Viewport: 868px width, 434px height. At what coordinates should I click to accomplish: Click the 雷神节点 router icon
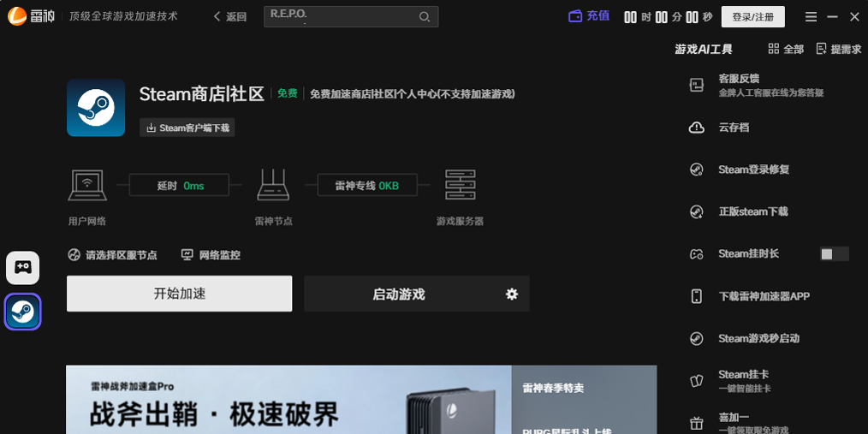pos(273,185)
